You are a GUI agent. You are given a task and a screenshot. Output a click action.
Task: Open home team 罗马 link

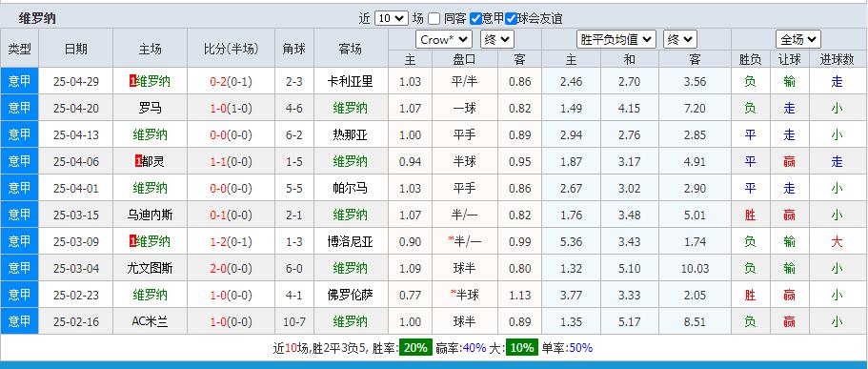coord(150,108)
